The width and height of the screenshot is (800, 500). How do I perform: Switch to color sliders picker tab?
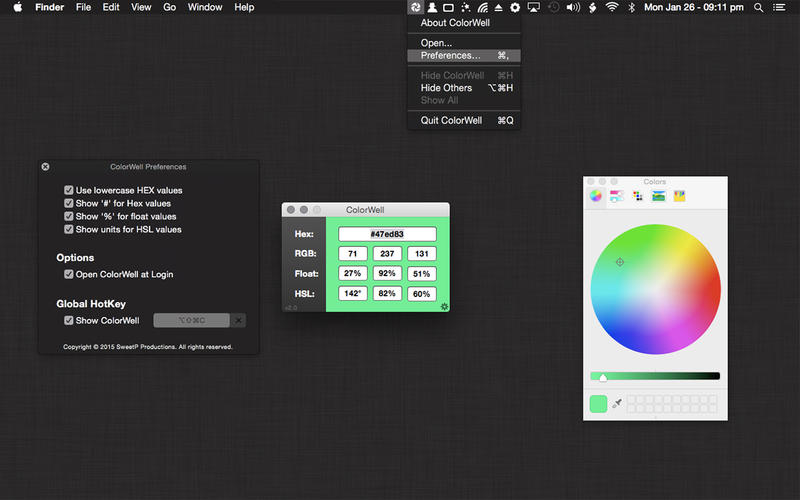617,196
